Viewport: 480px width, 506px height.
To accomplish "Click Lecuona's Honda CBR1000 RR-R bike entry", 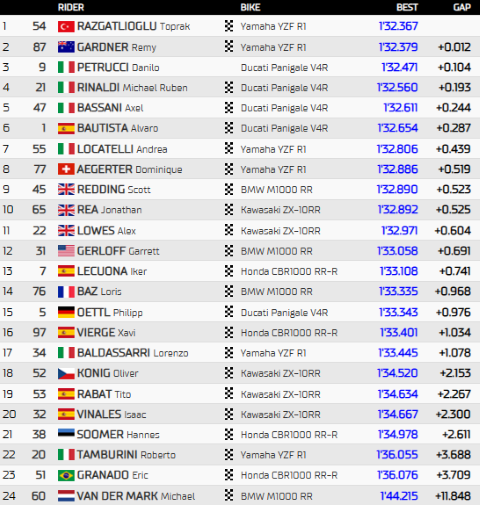I will [289, 272].
